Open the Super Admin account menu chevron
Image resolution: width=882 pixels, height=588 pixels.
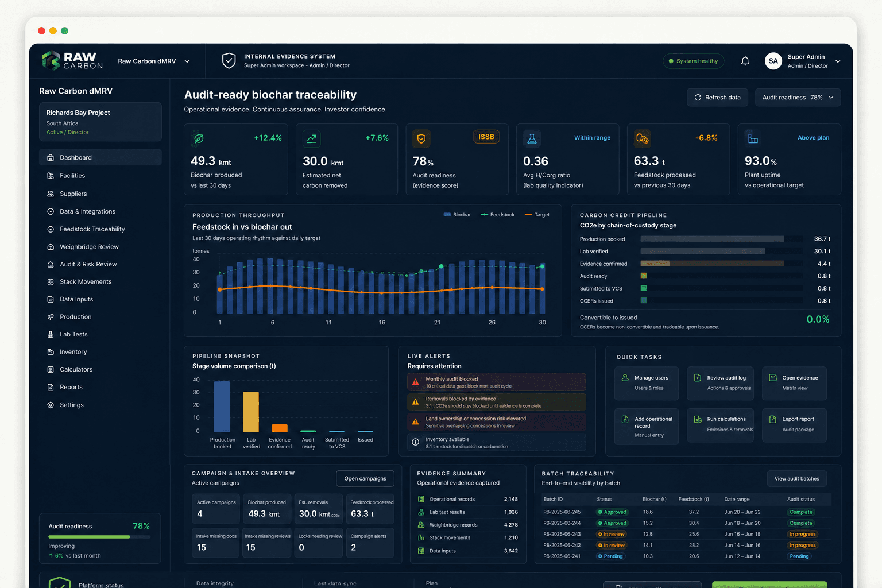(x=838, y=61)
